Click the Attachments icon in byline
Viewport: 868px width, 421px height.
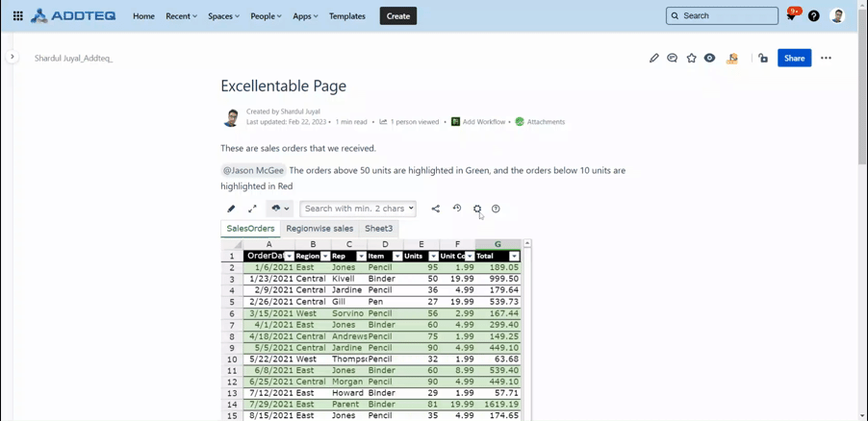[520, 122]
